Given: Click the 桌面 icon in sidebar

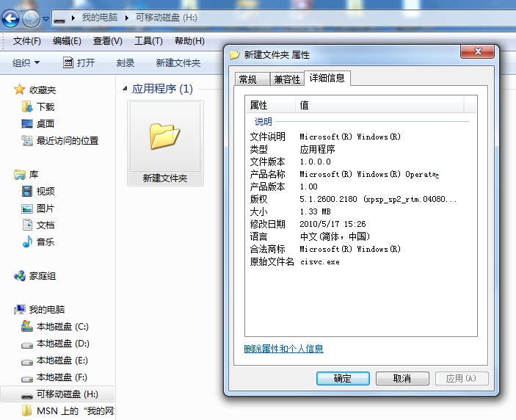Looking at the screenshot, I should pyautogui.click(x=27, y=124).
